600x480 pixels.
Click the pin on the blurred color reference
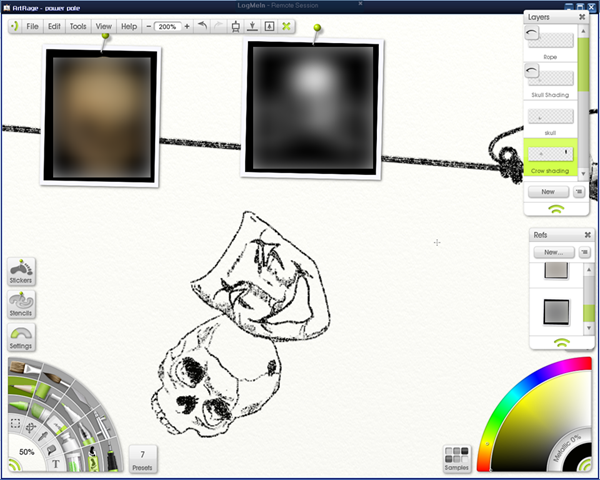pyautogui.click(x=106, y=36)
